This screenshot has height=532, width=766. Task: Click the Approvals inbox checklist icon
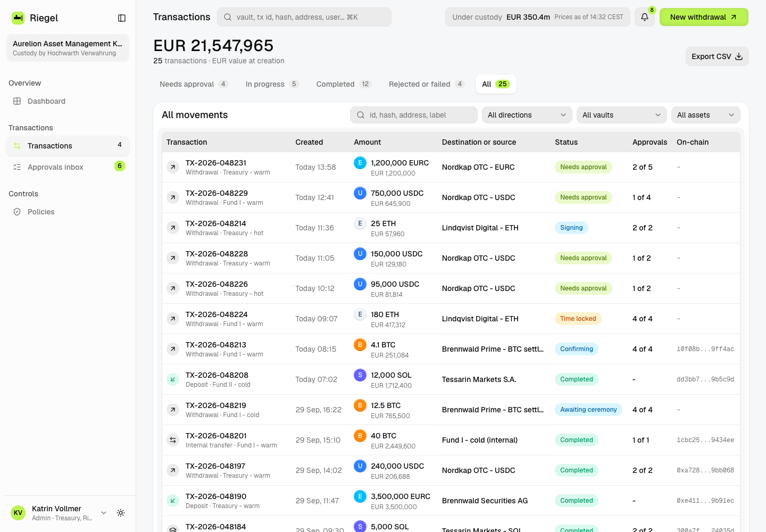[x=17, y=167]
